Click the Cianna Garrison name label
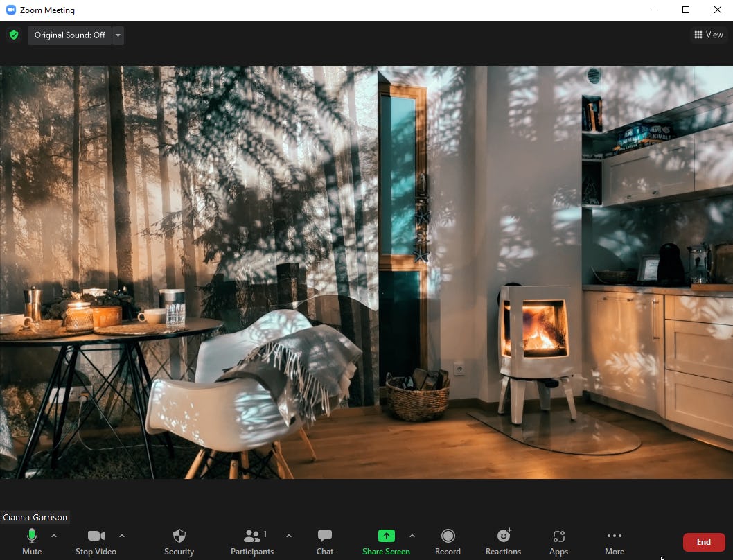Viewport: 733px width, 560px height. tap(35, 517)
